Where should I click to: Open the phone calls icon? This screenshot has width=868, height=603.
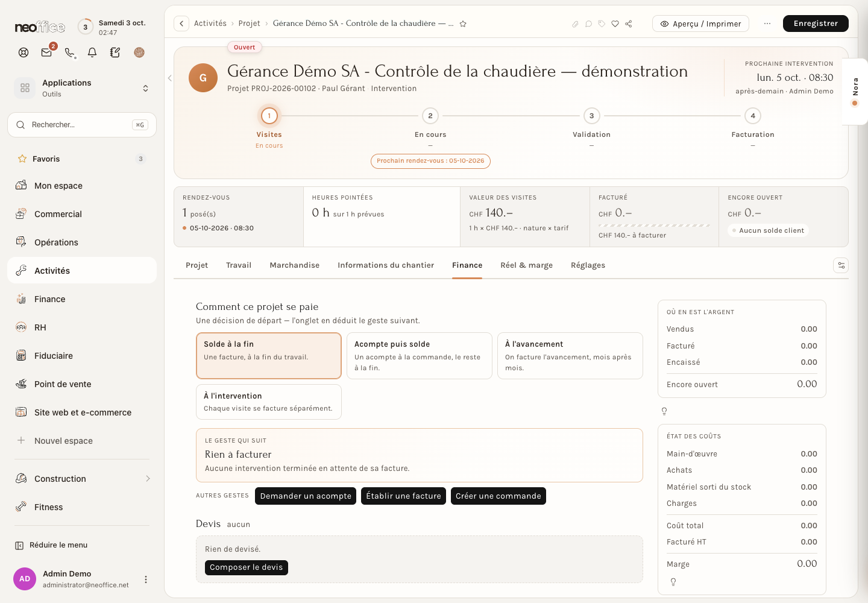70,52
